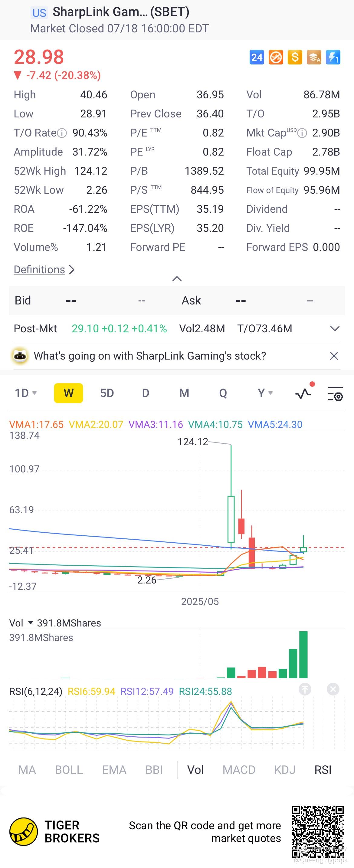
Task: Enable the EMA overlay indicator
Action: point(114,770)
